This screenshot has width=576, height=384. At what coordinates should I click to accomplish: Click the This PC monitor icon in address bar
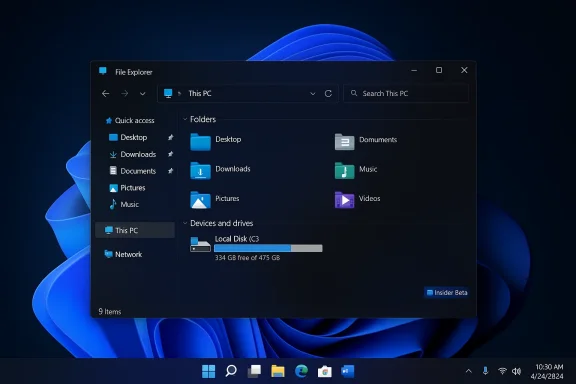[168, 93]
